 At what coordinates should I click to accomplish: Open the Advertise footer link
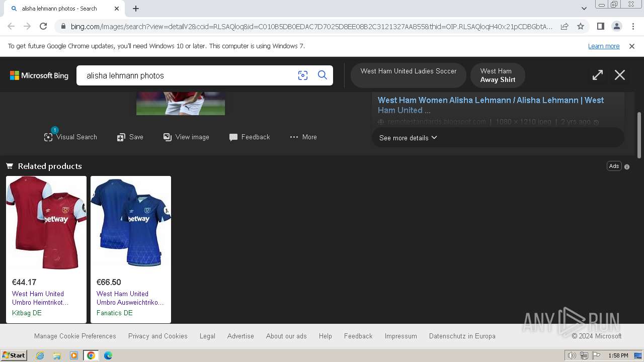click(240, 336)
